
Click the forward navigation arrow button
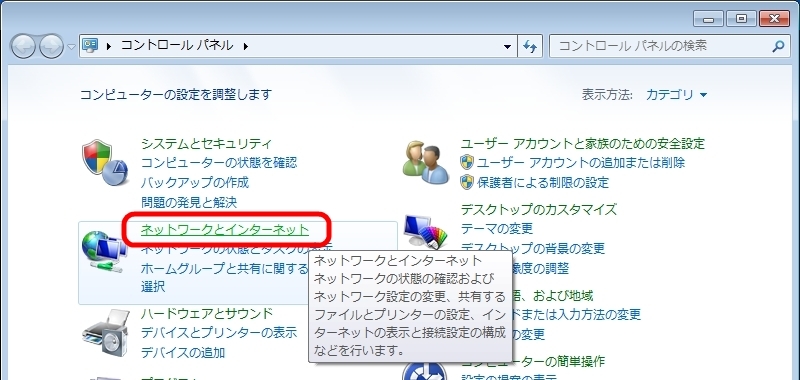(x=52, y=46)
